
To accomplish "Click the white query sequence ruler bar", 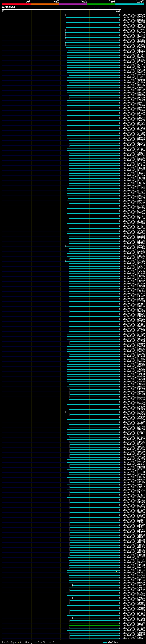I will pyautogui.click(x=62, y=10).
